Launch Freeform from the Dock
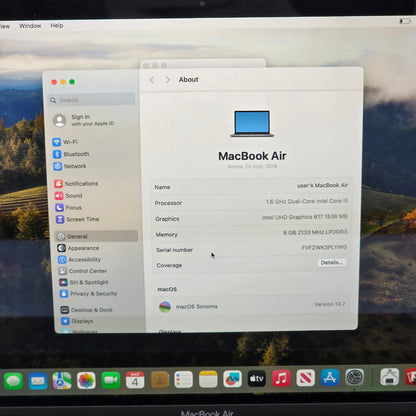 pos(232,379)
